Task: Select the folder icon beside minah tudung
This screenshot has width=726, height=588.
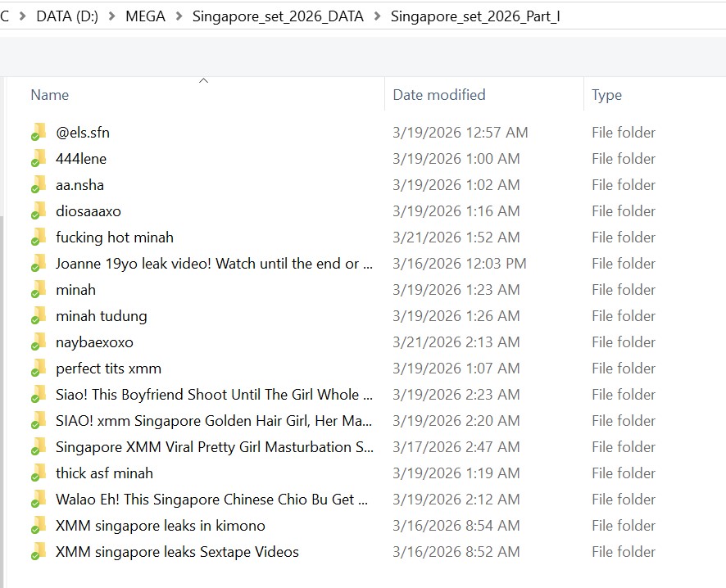Action: click(x=39, y=315)
